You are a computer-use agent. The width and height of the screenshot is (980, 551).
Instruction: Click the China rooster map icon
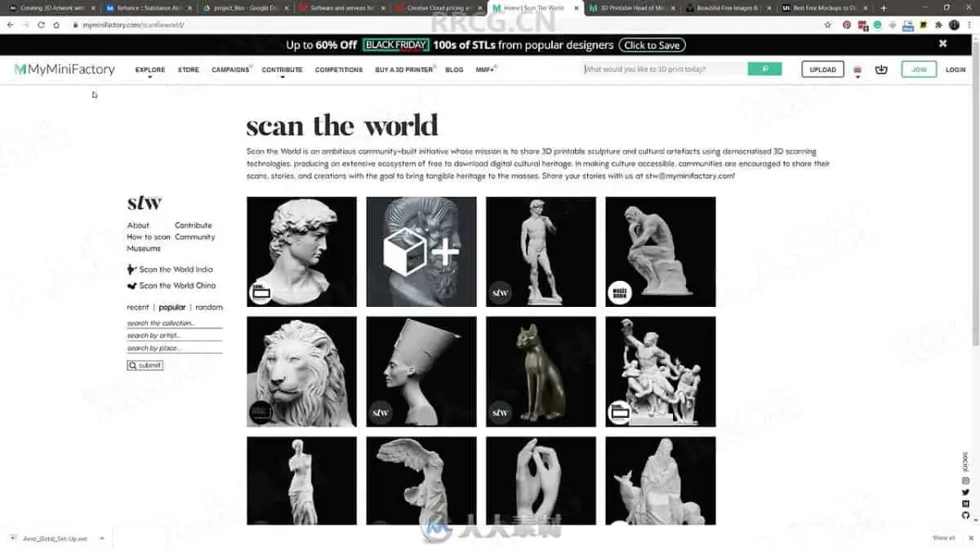[x=131, y=286]
